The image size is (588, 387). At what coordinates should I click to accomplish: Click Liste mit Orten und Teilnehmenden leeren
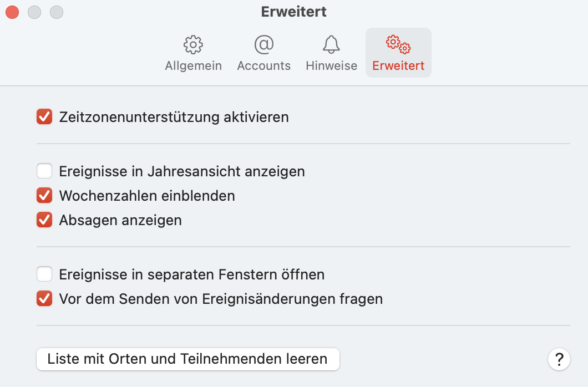[x=187, y=359]
